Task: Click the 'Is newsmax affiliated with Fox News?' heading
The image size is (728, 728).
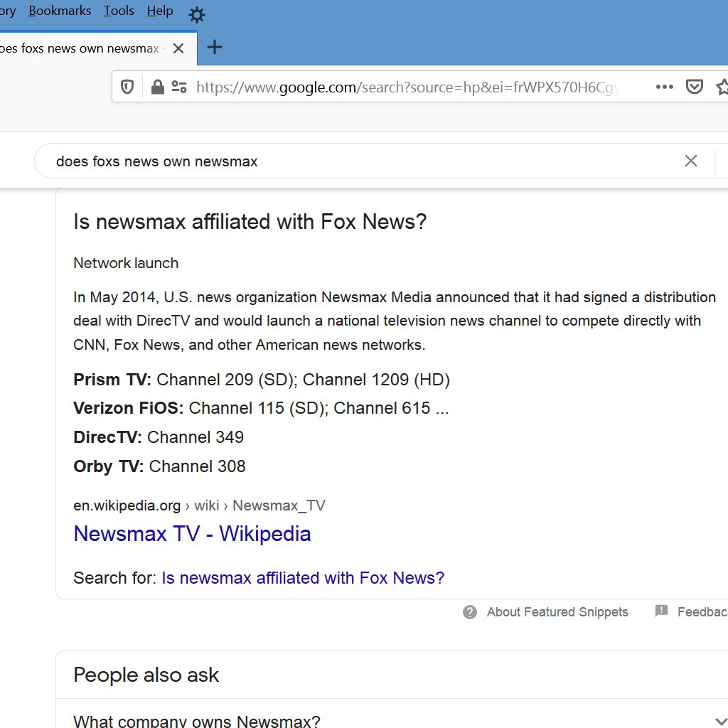Action: coord(250,222)
